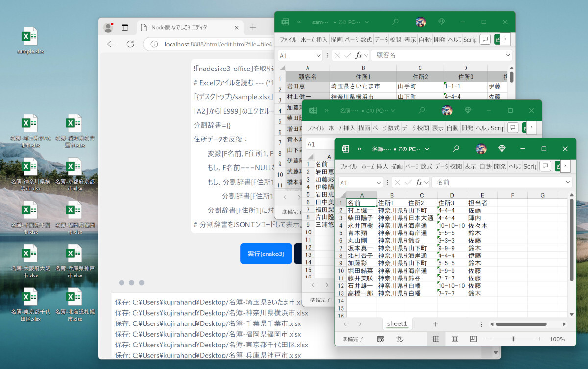Open a new browser tab

(x=253, y=27)
